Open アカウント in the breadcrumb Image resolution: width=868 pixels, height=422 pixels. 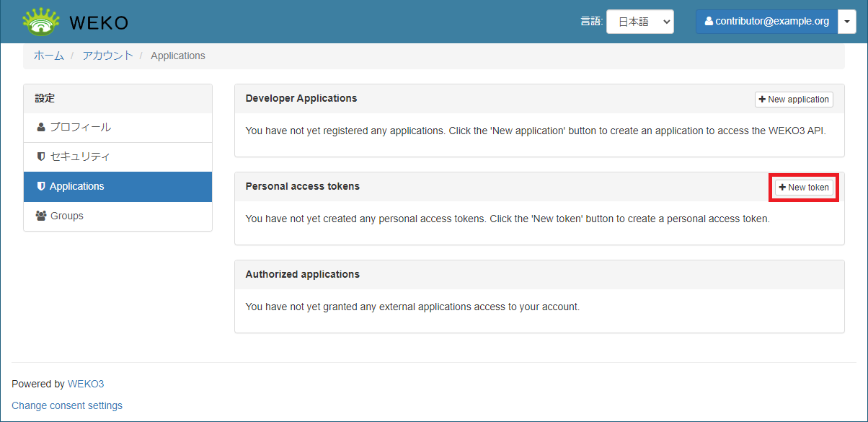[x=107, y=56]
